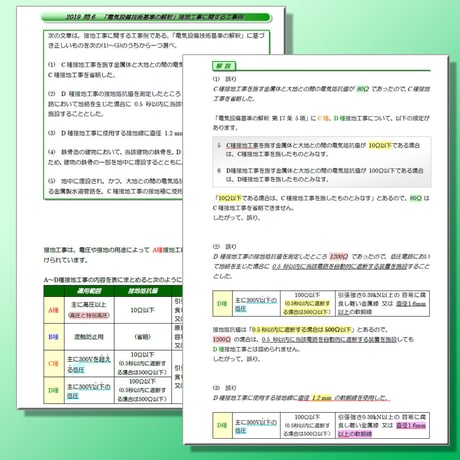Click red "A種" in paragraph "接地工事は、電圧や"
The image size is (460, 460).
157,250
